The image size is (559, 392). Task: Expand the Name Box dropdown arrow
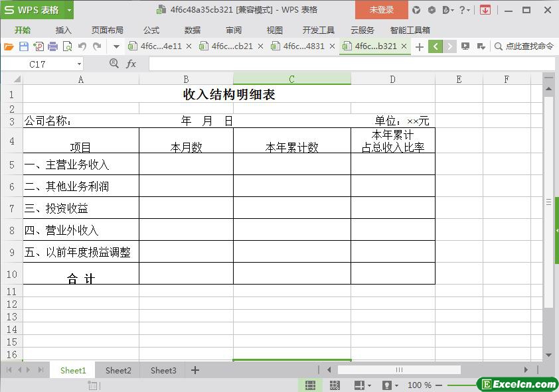tap(79, 64)
